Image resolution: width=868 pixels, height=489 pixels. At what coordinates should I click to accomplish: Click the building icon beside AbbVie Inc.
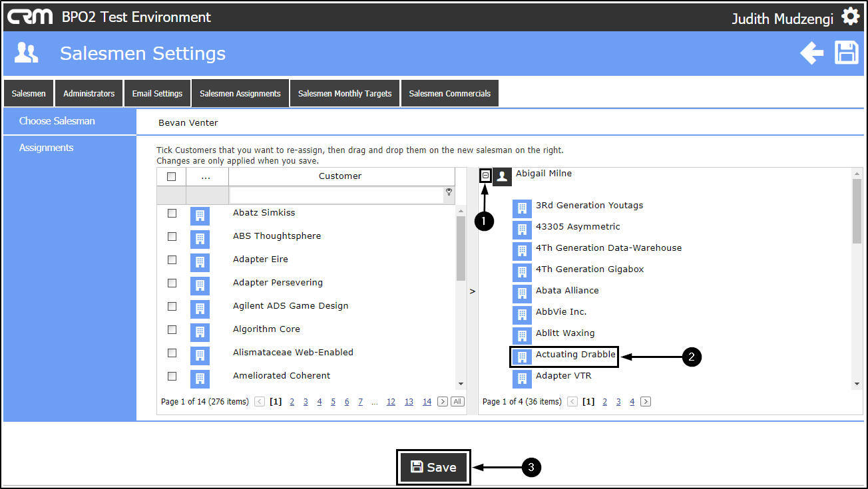(x=522, y=315)
